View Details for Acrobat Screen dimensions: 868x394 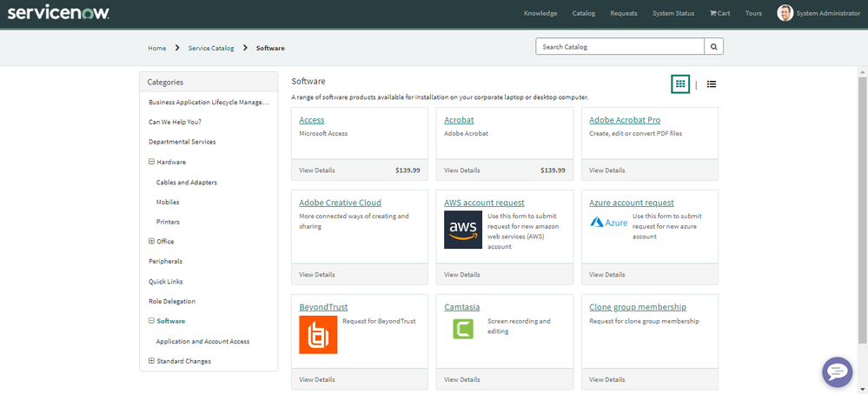(x=462, y=170)
